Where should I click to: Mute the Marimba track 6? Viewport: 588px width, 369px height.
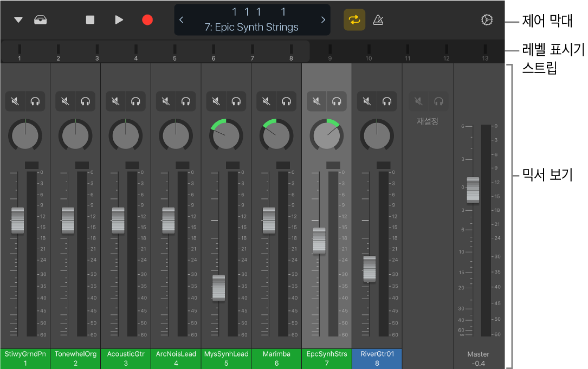(266, 101)
